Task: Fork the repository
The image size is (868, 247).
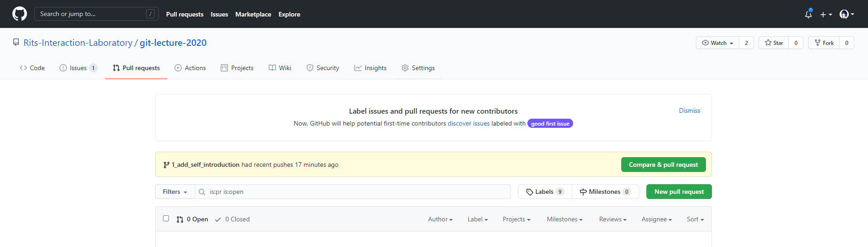Action: 824,43
